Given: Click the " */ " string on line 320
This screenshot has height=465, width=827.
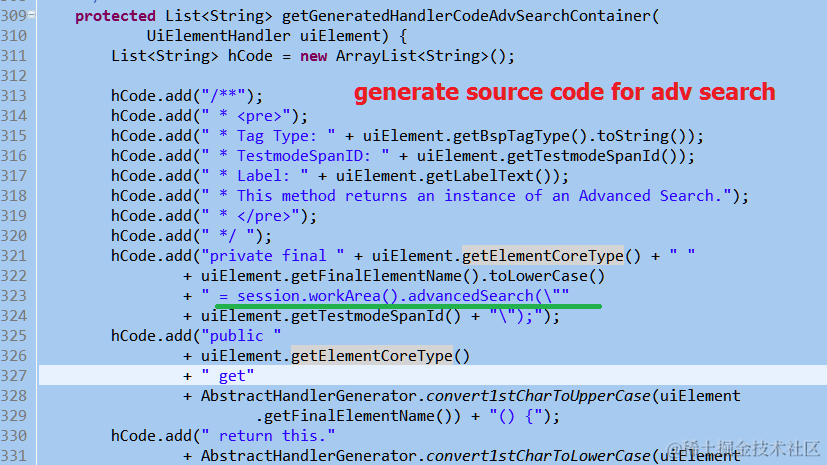Looking at the screenshot, I should pyautogui.click(x=228, y=236).
